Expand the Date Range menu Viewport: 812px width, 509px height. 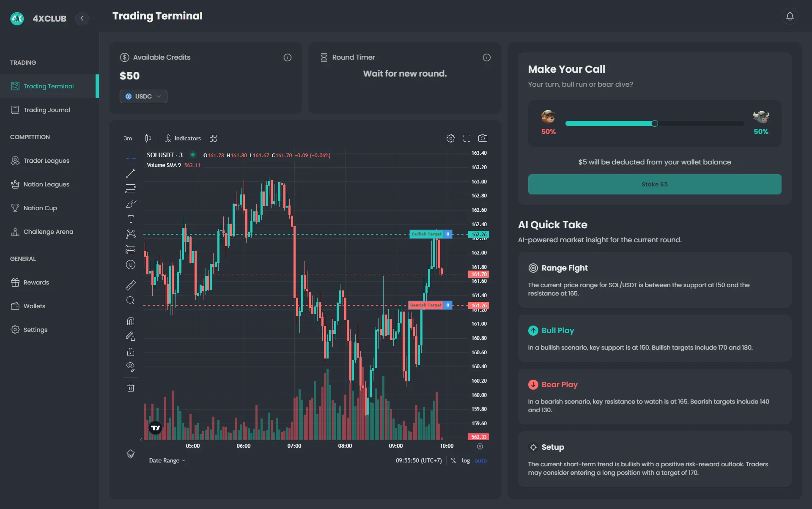pyautogui.click(x=167, y=460)
